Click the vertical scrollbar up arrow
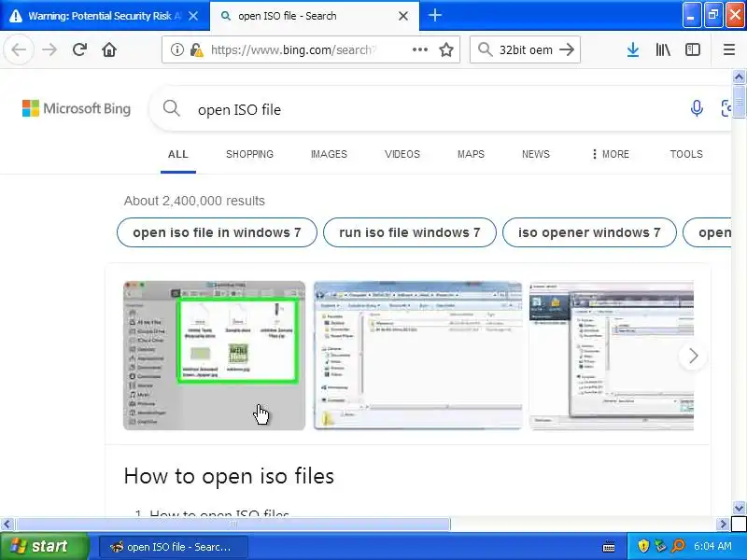The width and height of the screenshot is (747, 560). [x=739, y=77]
